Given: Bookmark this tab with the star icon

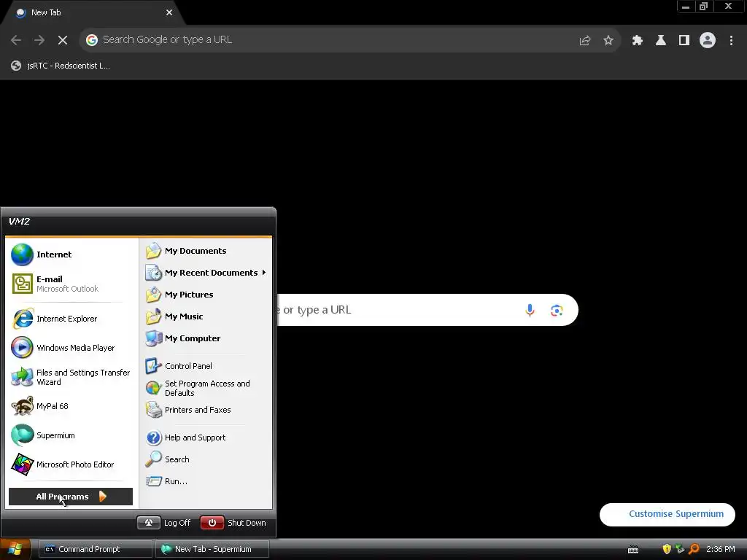Looking at the screenshot, I should (x=608, y=41).
